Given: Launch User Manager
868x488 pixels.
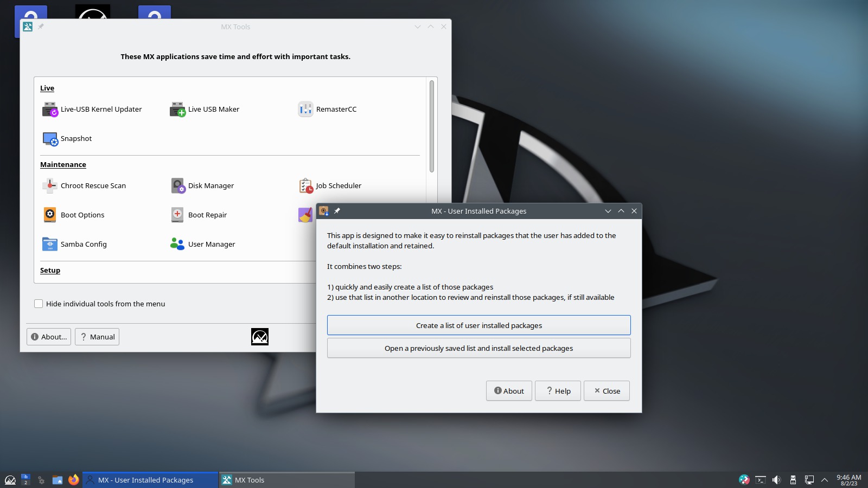Looking at the screenshot, I should pos(202,245).
